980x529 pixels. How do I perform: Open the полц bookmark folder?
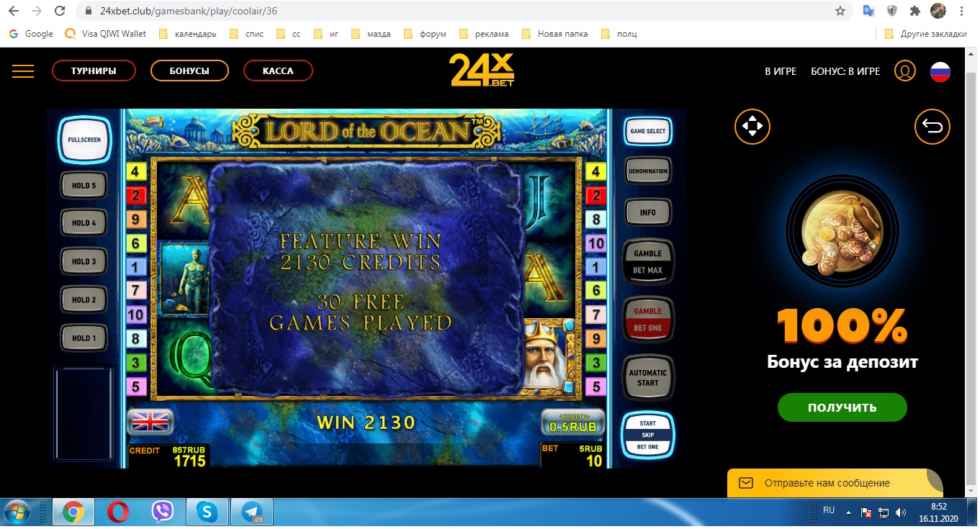coord(619,34)
